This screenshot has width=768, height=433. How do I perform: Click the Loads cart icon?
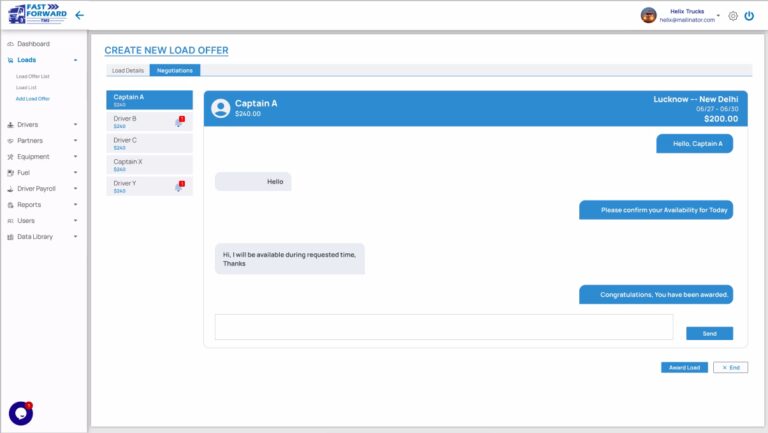point(10,60)
